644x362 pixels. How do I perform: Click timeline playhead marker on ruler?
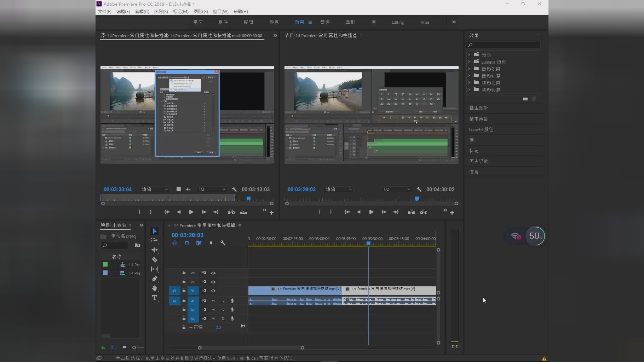pyautogui.click(x=368, y=243)
